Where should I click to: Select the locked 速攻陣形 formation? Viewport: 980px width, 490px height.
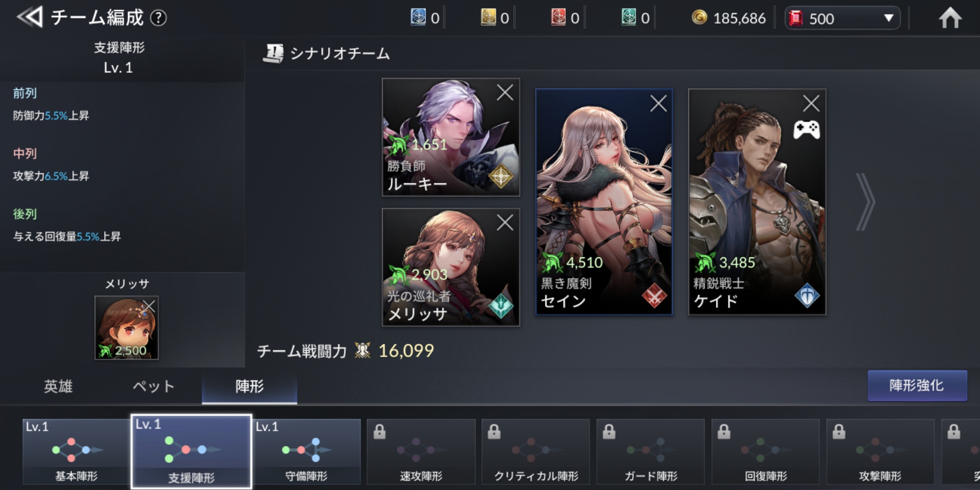point(421,451)
